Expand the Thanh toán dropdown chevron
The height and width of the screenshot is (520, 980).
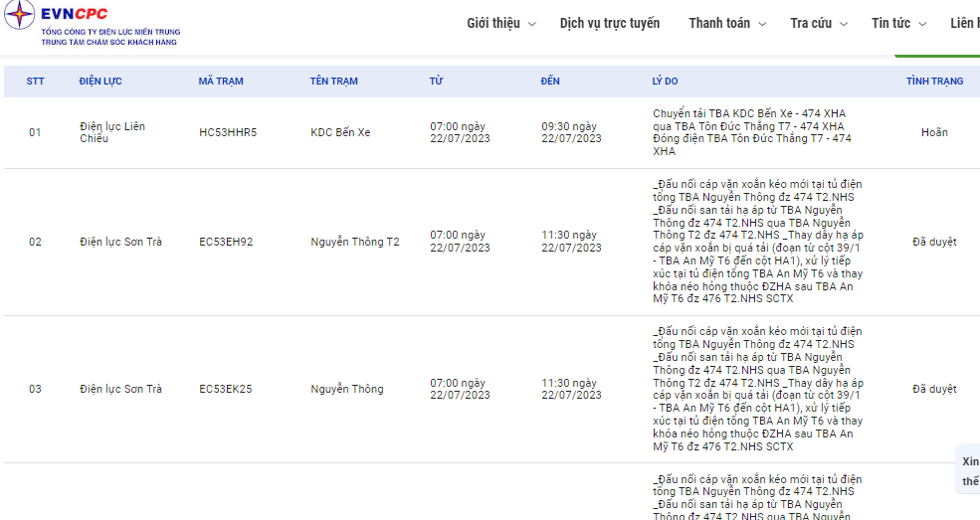762,24
